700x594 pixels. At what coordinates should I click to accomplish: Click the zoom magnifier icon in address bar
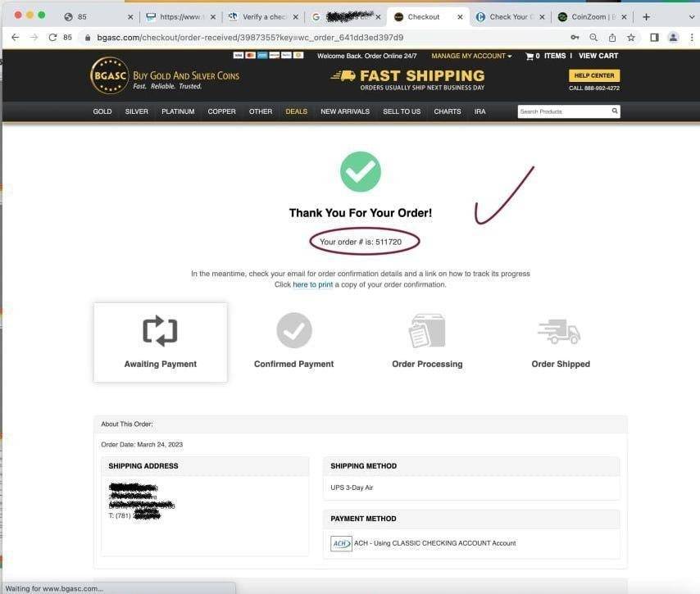pos(593,38)
